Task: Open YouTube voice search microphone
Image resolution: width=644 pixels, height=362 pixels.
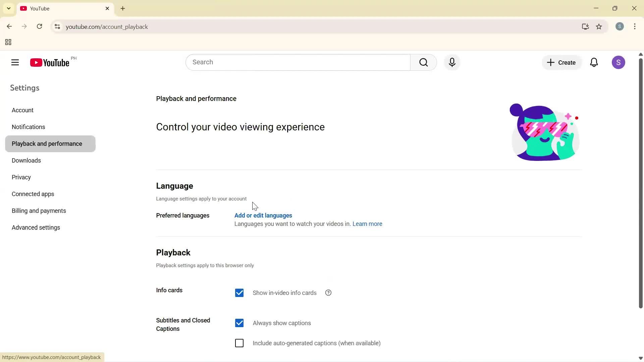Action: point(452,62)
